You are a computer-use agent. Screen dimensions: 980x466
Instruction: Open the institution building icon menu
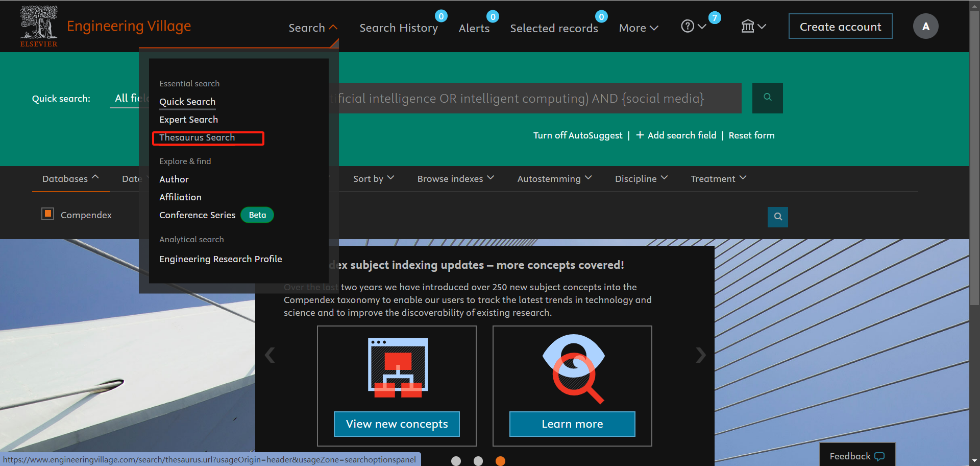(748, 26)
